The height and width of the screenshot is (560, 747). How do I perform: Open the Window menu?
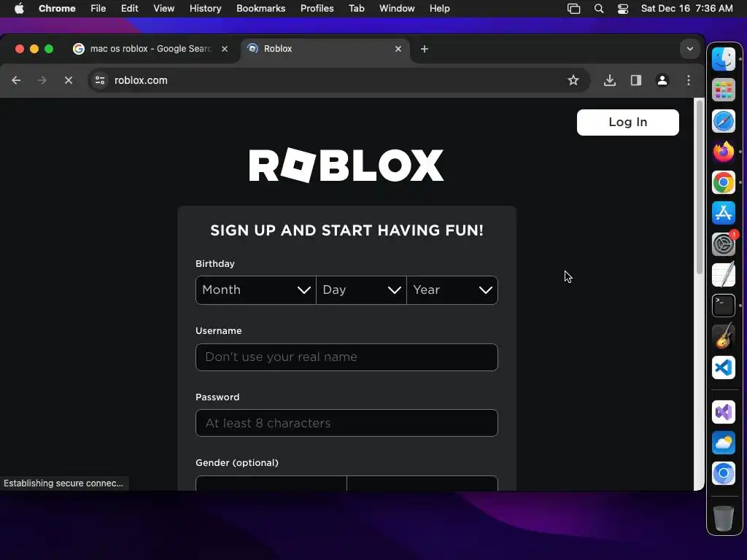[397, 9]
